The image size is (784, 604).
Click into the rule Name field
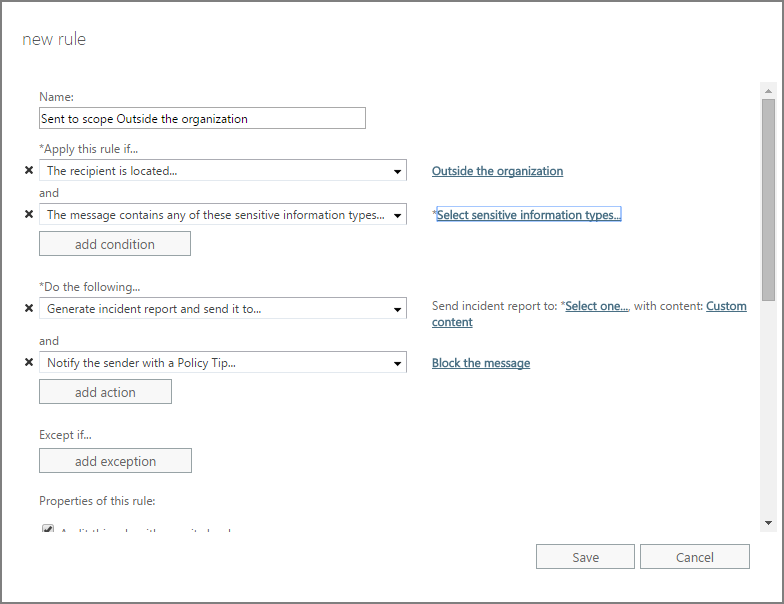tap(202, 118)
